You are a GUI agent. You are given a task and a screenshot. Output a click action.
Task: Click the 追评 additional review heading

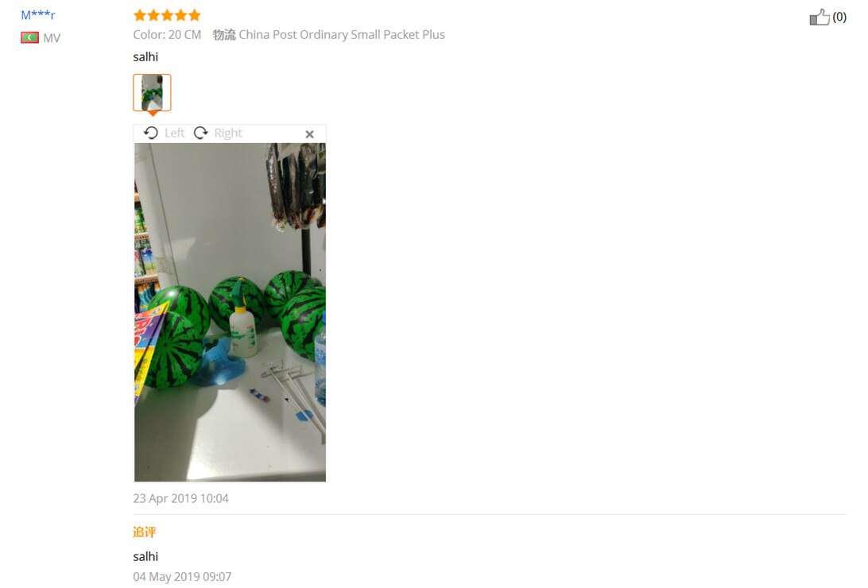145,532
